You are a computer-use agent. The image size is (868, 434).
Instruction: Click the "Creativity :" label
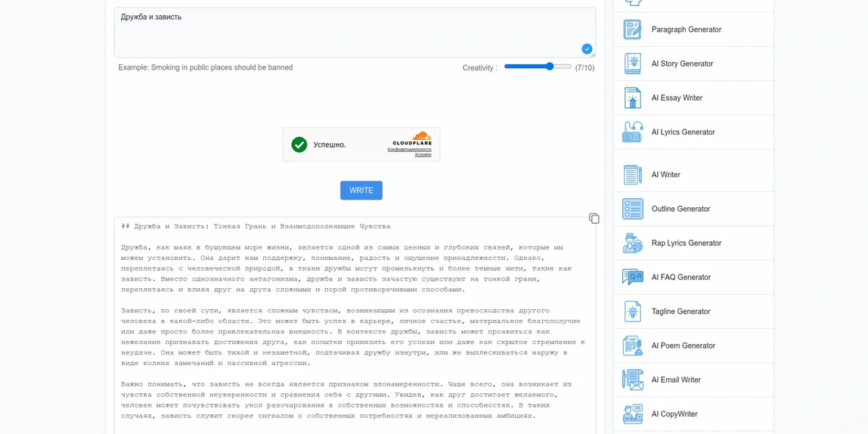pyautogui.click(x=480, y=68)
